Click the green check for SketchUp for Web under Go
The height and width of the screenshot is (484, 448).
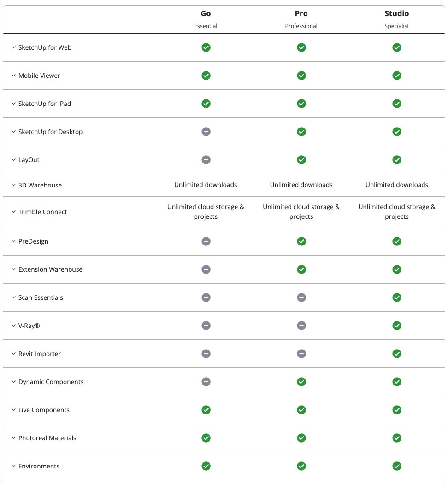pos(206,47)
